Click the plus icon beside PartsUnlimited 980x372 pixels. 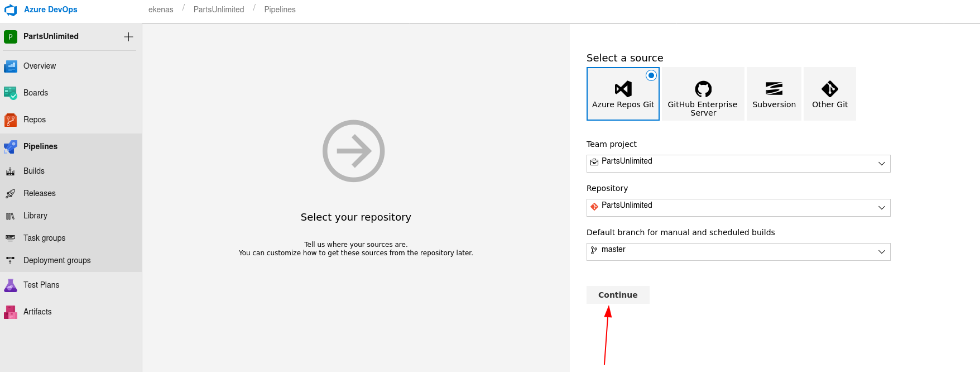click(128, 37)
